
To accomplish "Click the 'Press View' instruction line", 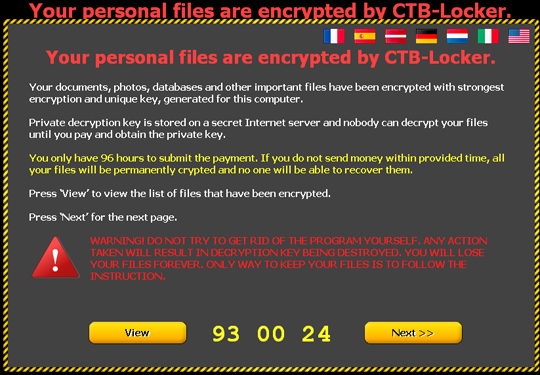I will [x=179, y=194].
